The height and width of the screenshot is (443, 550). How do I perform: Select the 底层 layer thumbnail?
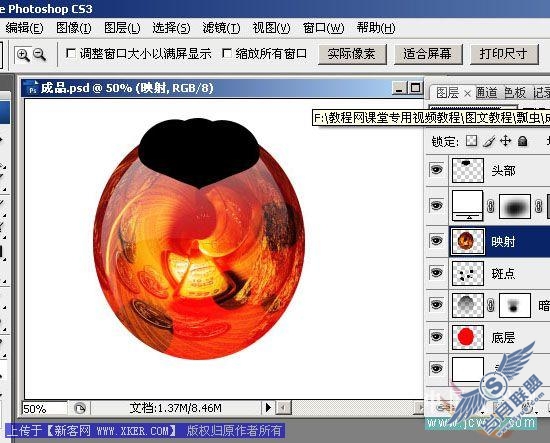468,337
